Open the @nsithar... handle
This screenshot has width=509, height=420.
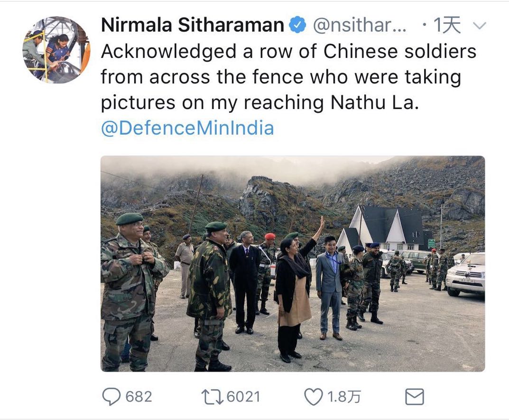click(x=359, y=26)
